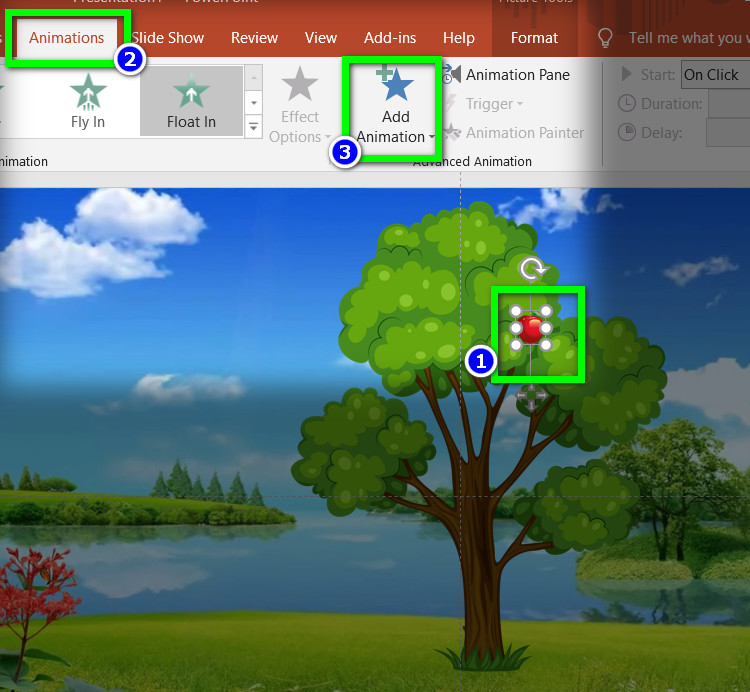
Task: Click the Tell me what you want lightbulb
Action: coord(605,38)
